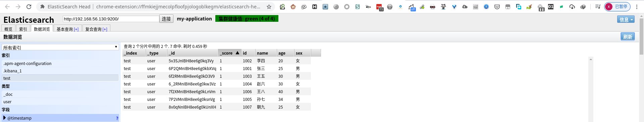Reload the page with the refresh icon

pos(29,7)
